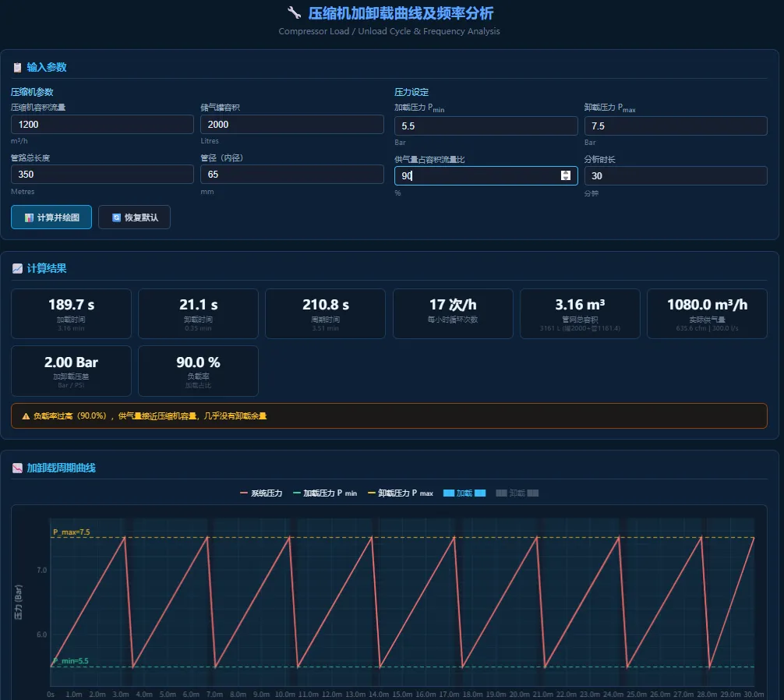784x700 pixels.
Task: Click the 17 次/h cycle count card
Action: pyautogui.click(x=453, y=313)
